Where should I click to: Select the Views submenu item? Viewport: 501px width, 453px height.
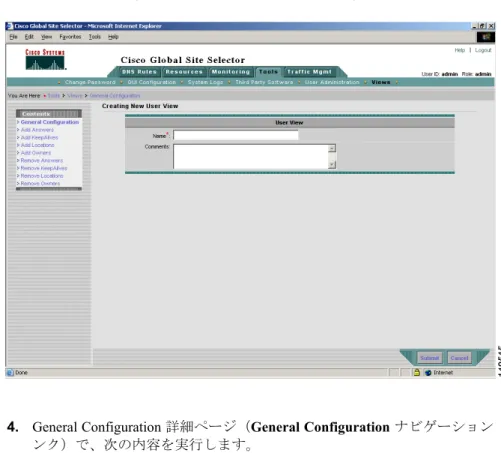tap(381, 82)
